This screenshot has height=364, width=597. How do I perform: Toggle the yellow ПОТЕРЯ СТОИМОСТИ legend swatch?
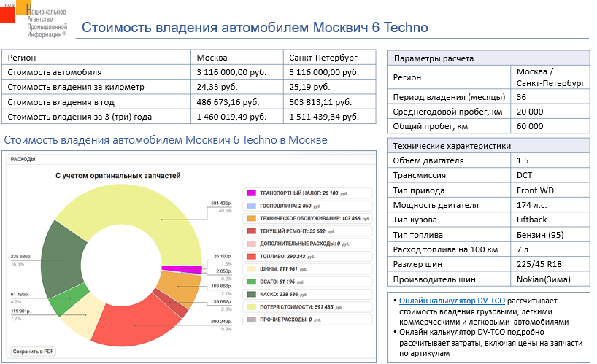click(251, 306)
